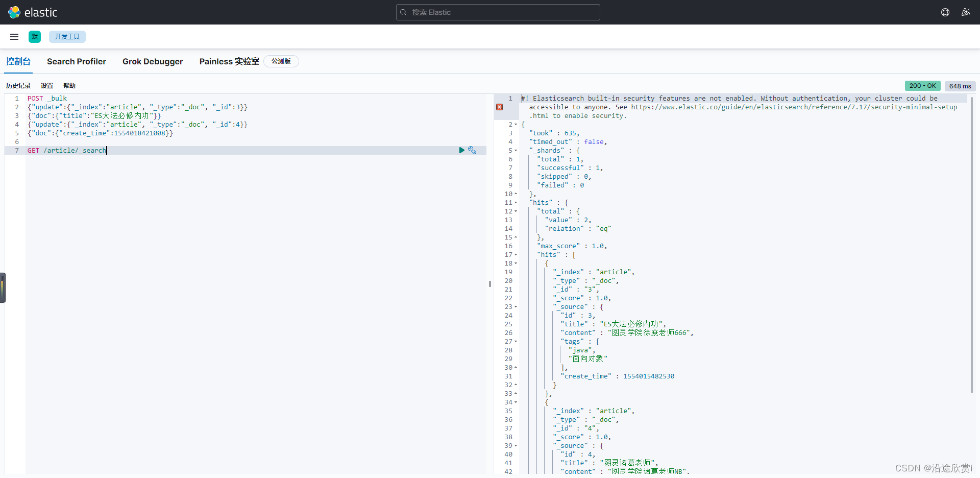980x478 pixels.
Task: Open 设置 settings
Action: pos(47,86)
